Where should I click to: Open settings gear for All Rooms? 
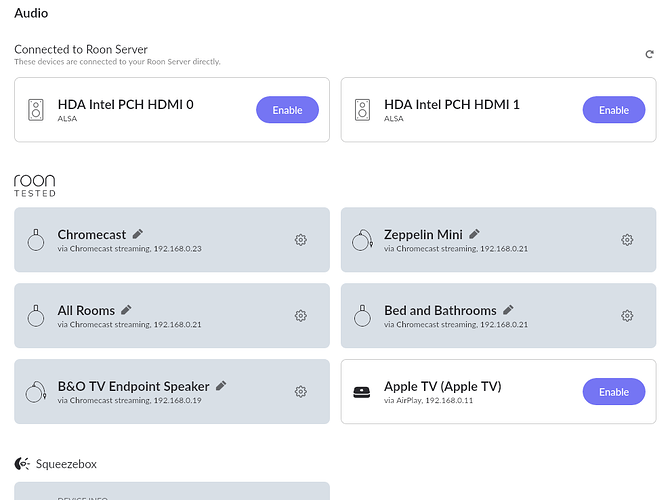coord(300,316)
